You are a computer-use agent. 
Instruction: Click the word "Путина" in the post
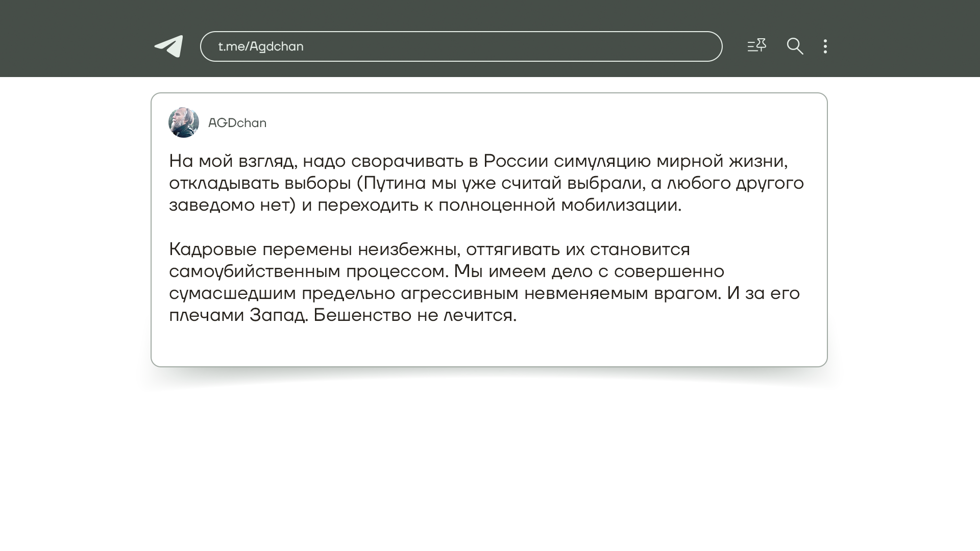[395, 183]
